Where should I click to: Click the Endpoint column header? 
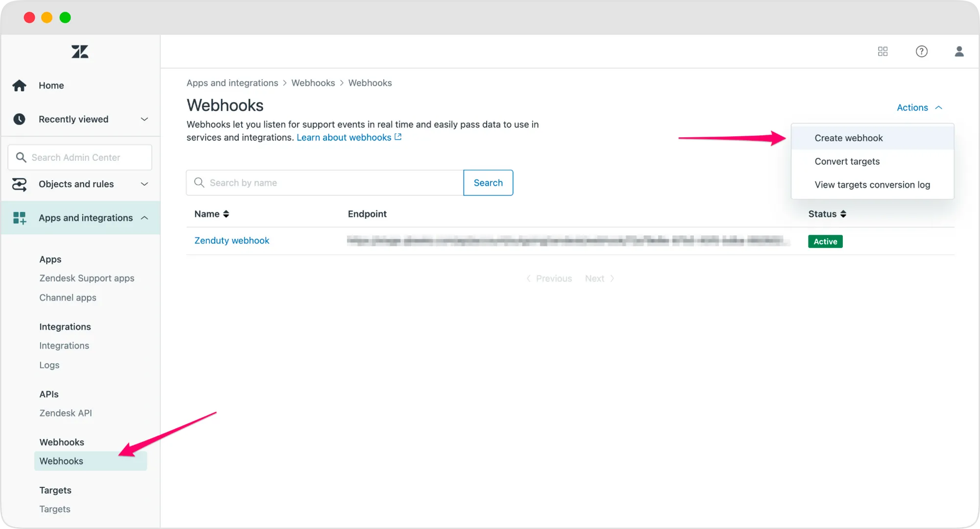click(x=367, y=214)
